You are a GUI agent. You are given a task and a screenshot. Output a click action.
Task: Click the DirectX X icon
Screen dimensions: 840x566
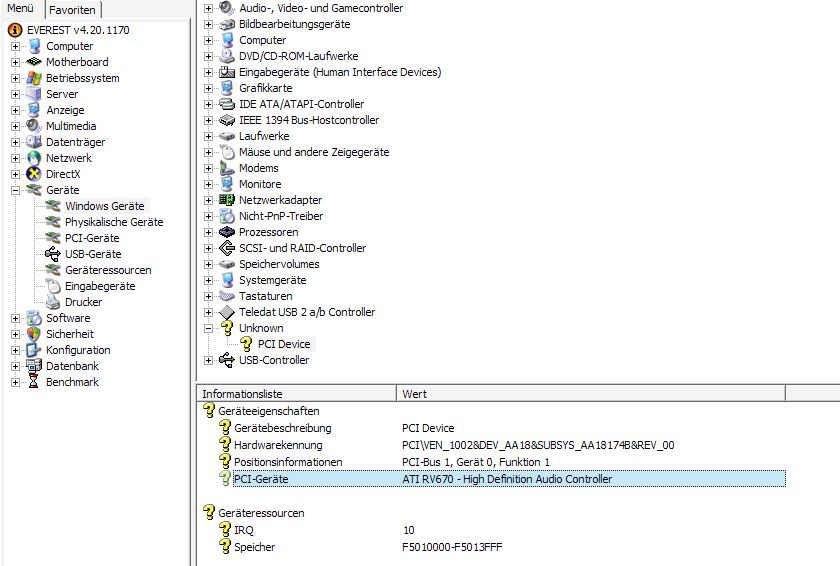34,174
